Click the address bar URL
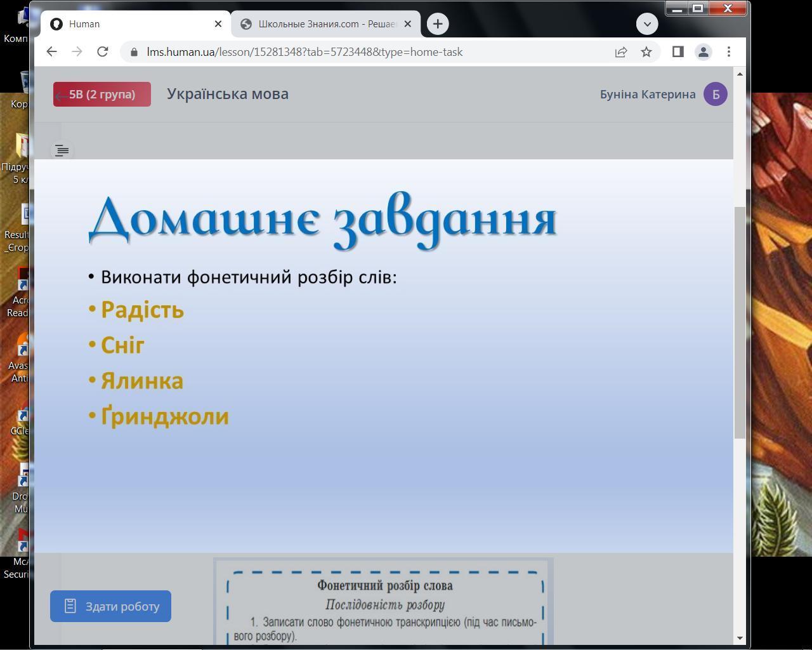 304,52
